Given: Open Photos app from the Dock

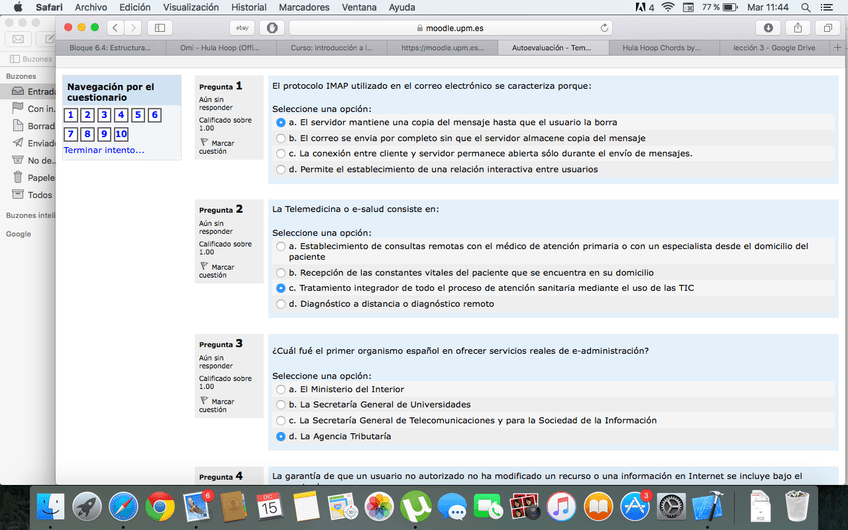Looking at the screenshot, I should coord(379,506).
